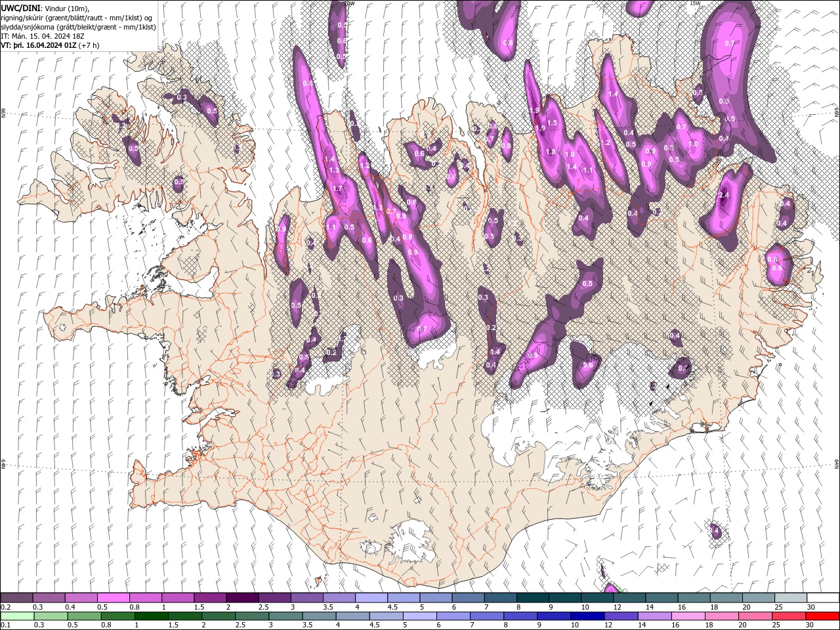Pick the light pink rain swatch between 16 and 18
Viewport: 840px width, 630px height.
point(688,616)
